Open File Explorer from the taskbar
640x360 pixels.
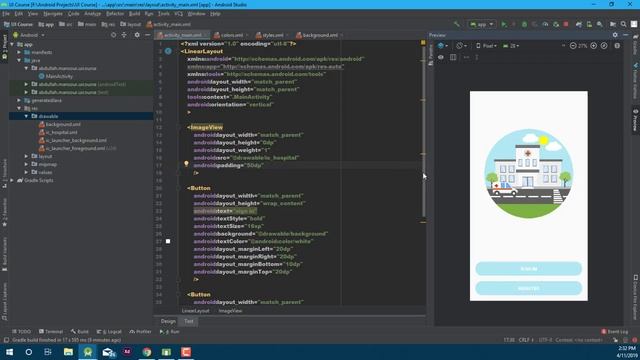pos(68,352)
